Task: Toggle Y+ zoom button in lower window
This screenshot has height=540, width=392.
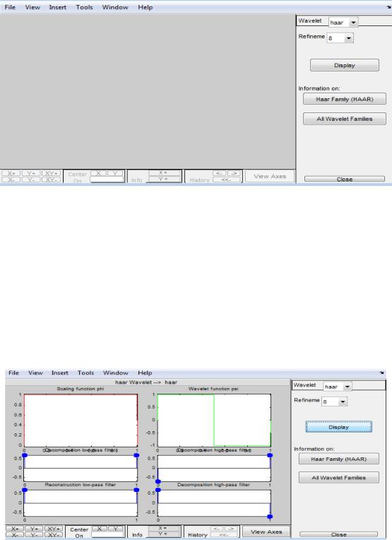Action: click(x=34, y=529)
